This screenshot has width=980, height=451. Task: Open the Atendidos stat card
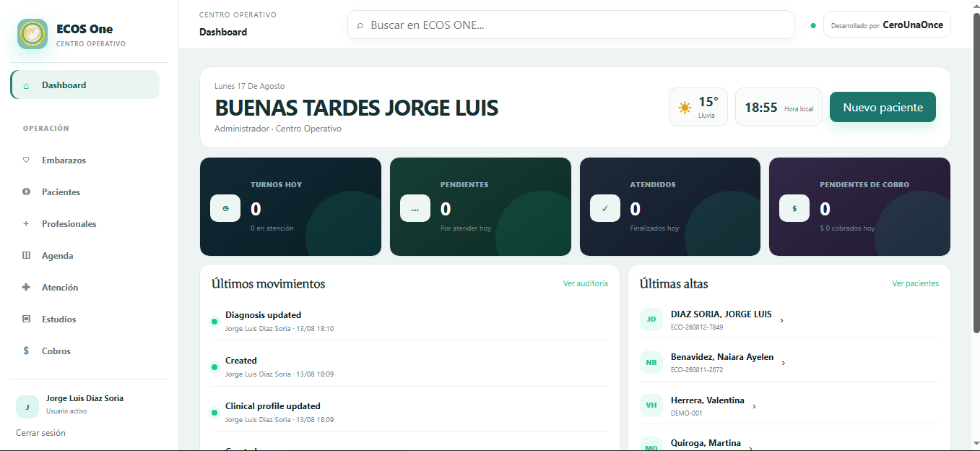[670, 207]
